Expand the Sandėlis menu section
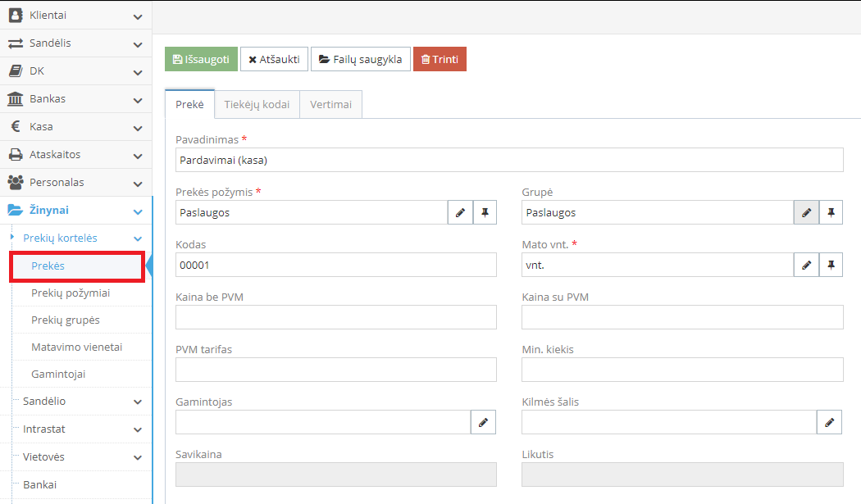Image resolution: width=861 pixels, height=504 pixels. click(75, 43)
